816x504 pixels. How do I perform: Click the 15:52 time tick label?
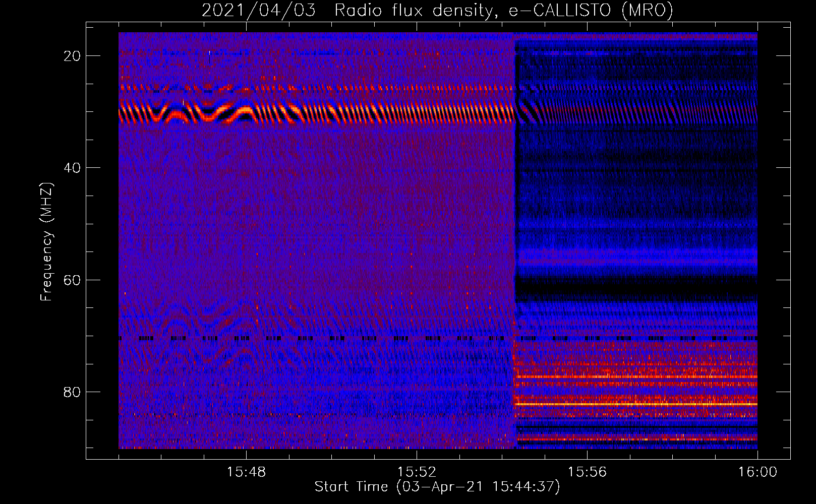[417, 472]
